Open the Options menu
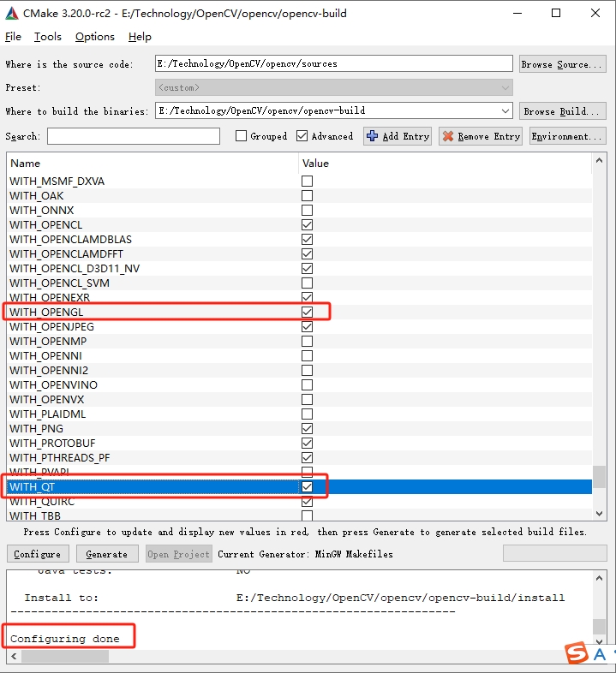The image size is (616, 679). coord(95,37)
